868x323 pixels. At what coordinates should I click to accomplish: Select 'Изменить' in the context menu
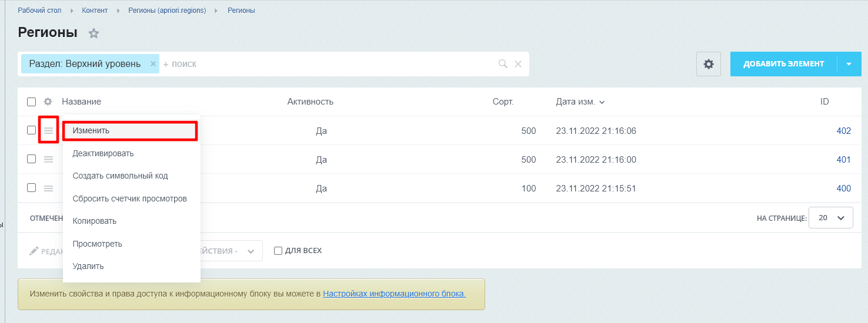tap(129, 130)
